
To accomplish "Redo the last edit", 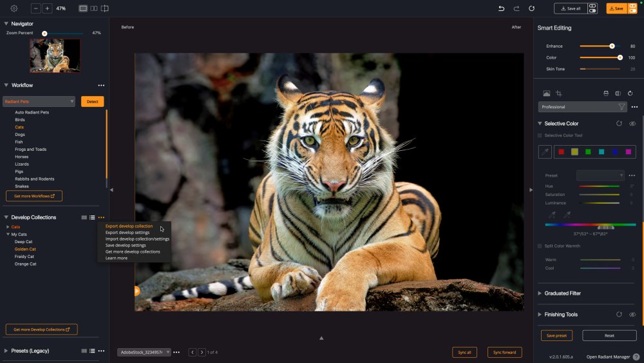I will 516,8.
